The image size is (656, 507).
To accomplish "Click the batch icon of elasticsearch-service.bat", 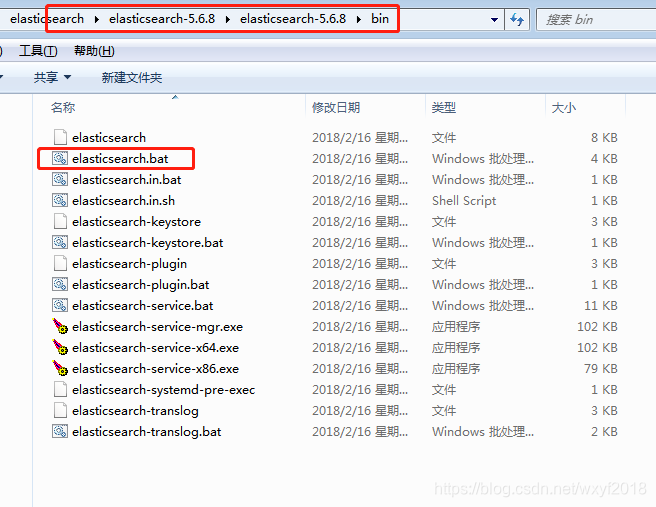I will [60, 305].
